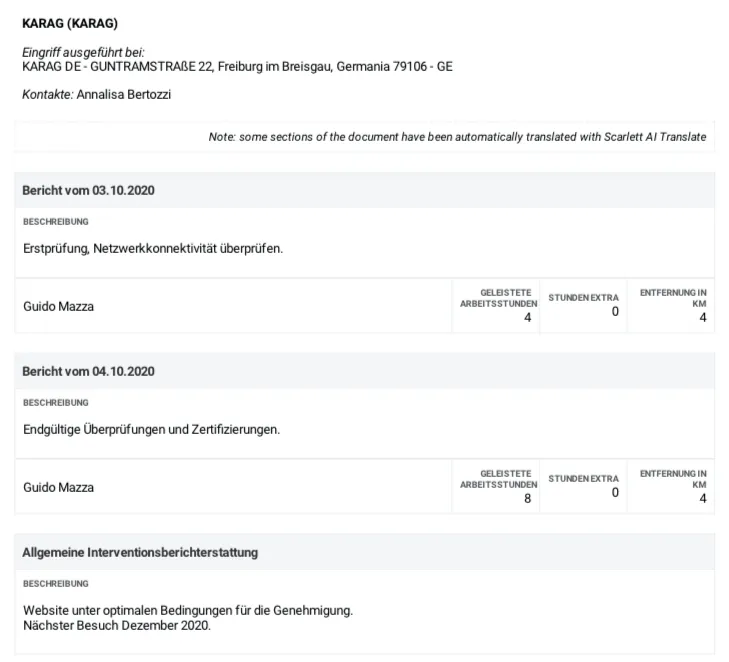The width and height of the screenshot is (729, 662).
Task: Select the "Bericht vom 04.10.2020" section header
Action: tap(88, 371)
